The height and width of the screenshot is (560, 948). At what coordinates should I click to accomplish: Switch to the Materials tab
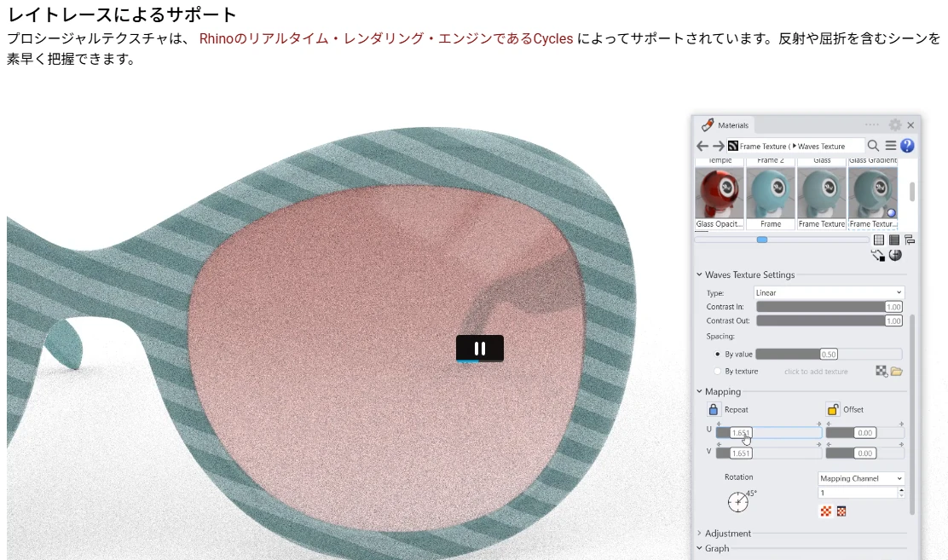coord(725,125)
